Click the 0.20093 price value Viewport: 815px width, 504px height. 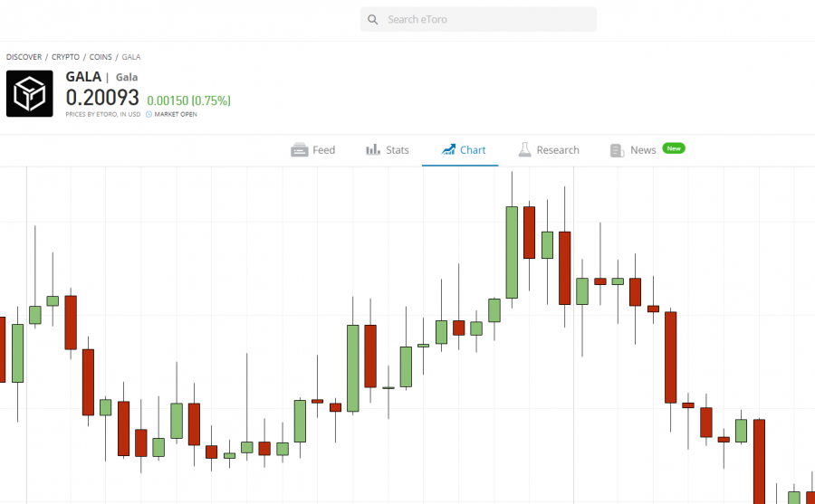(102, 98)
